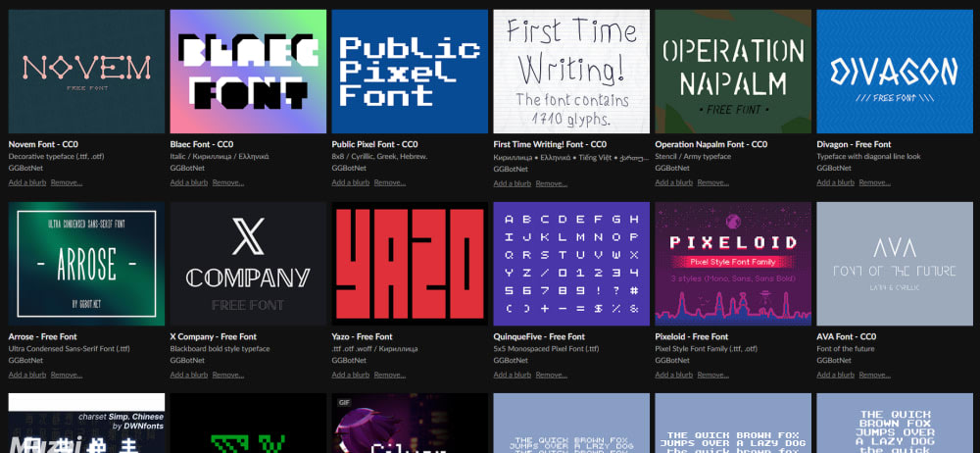
Task: Click the 'Blaec Font - CC0' title link
Action: click(201, 144)
